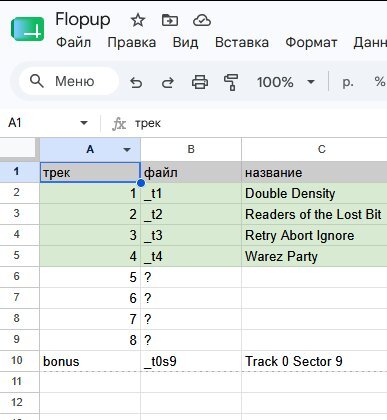The width and height of the screenshot is (387, 420).
Task: Click the cell containing Warez Party
Action: click(x=314, y=256)
